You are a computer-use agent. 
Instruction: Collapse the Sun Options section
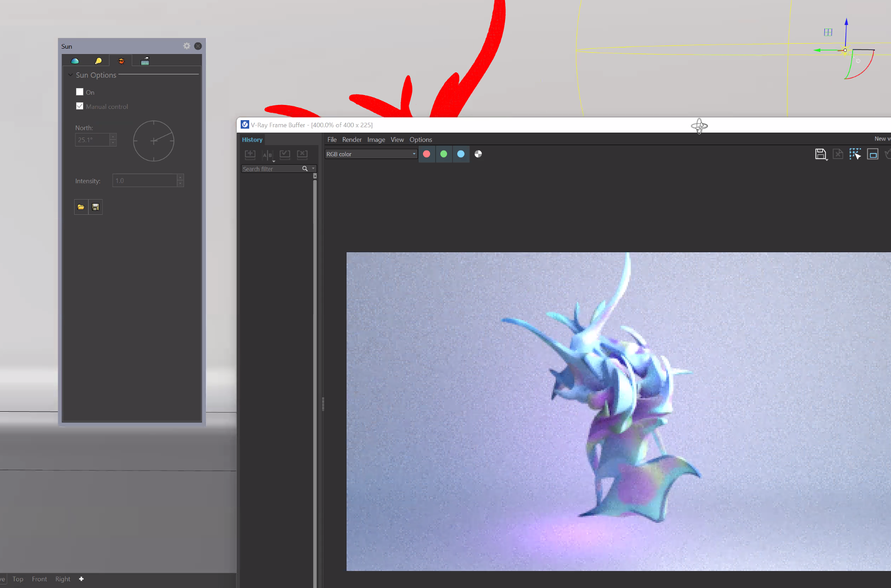(71, 75)
